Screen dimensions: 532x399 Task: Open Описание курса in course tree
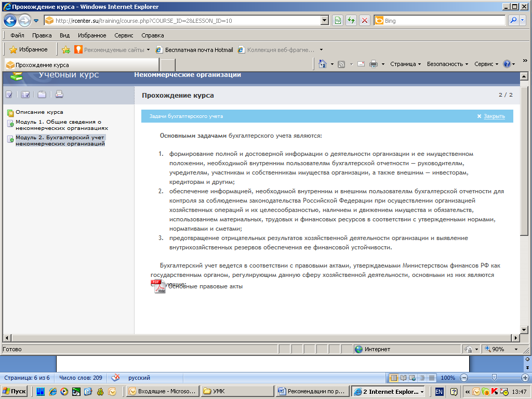click(39, 112)
